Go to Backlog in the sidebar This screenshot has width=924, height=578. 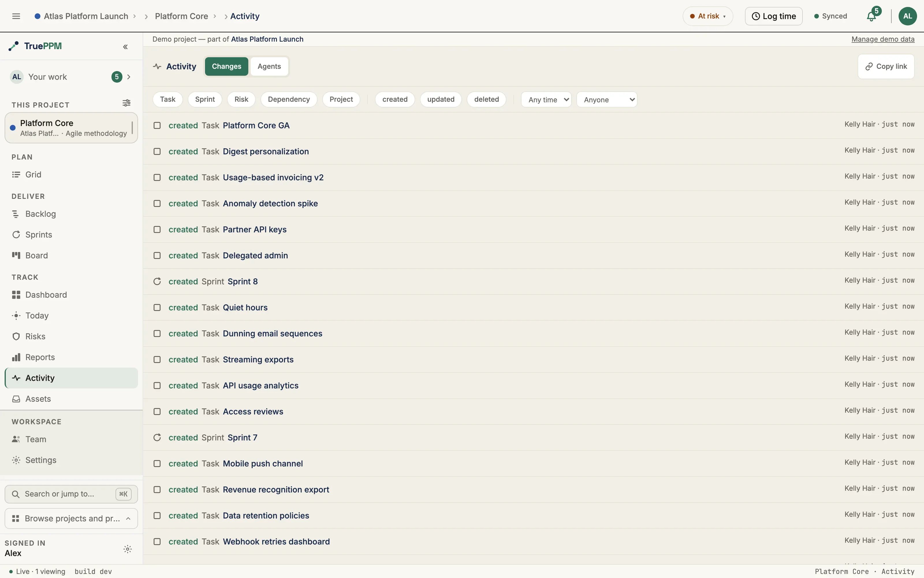coord(71,214)
